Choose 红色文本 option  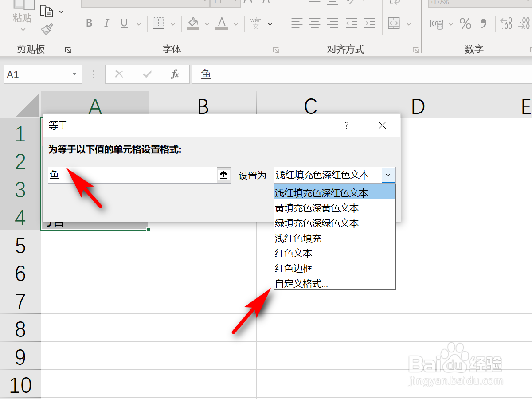tap(335, 253)
